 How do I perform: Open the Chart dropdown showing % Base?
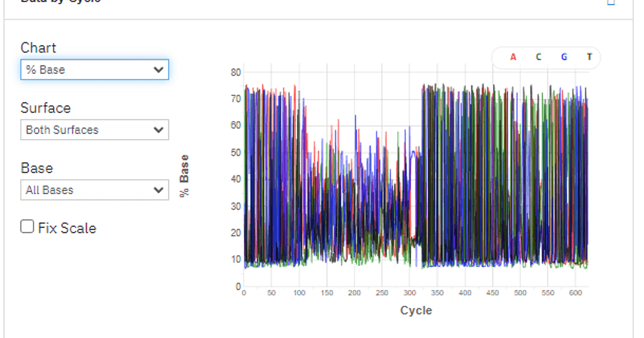[94, 69]
